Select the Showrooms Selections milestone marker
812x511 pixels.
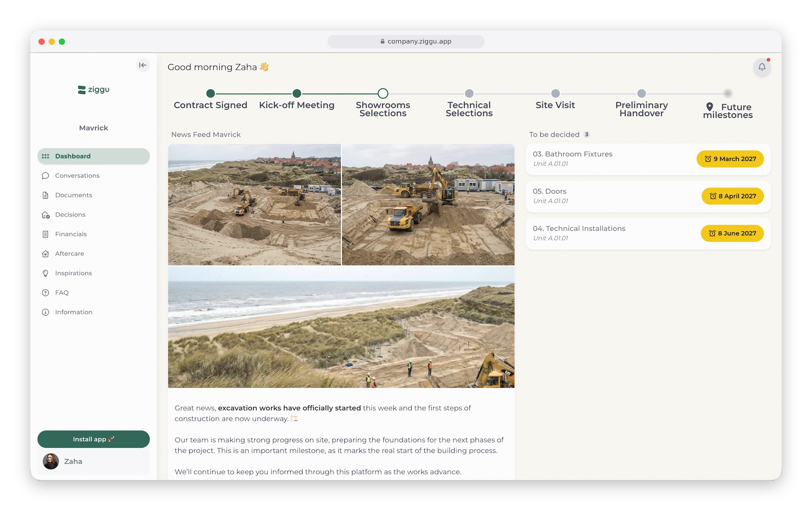[x=383, y=93]
